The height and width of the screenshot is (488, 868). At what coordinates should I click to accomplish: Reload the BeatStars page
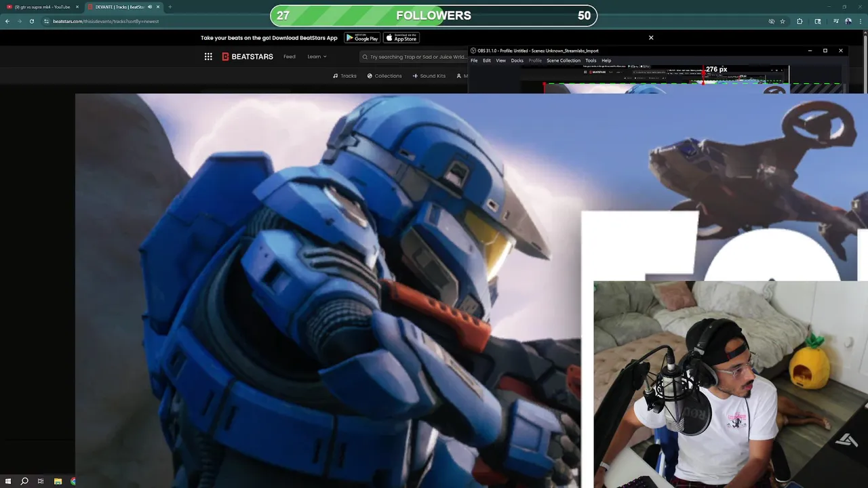31,21
